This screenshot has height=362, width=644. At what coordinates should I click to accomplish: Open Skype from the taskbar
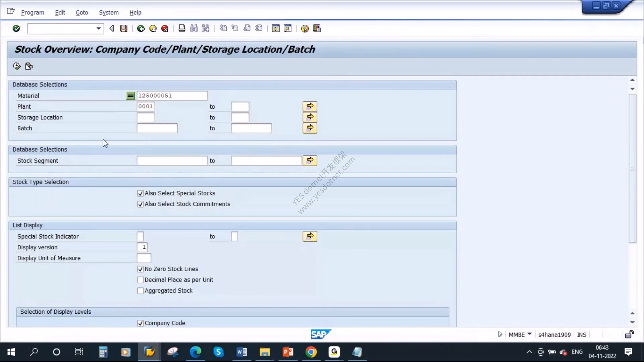click(x=218, y=352)
